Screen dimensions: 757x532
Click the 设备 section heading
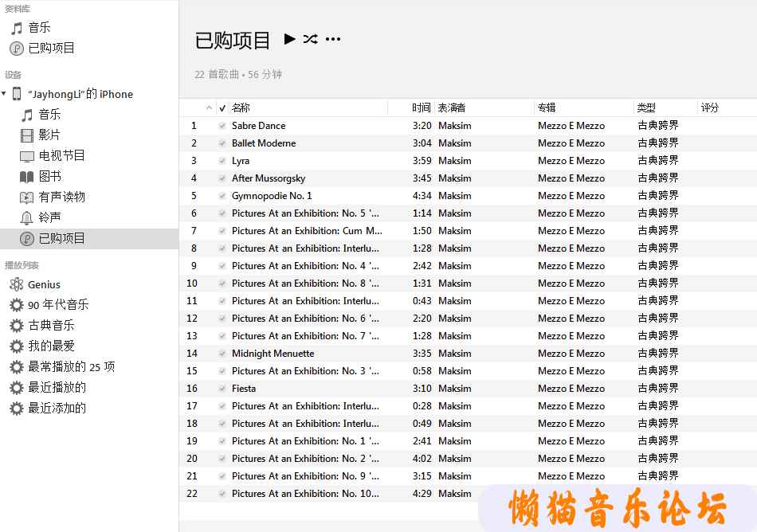[x=13, y=75]
